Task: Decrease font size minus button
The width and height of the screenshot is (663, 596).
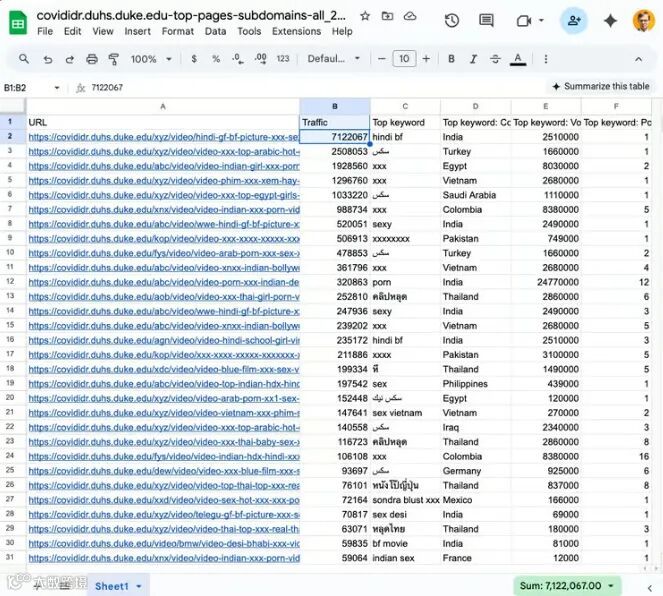Action: (381, 59)
